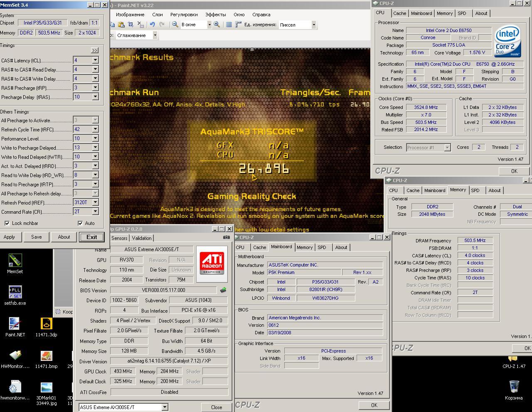Click the Close button in GPU-Z
This screenshot has height=412, width=532.
coord(217,407)
